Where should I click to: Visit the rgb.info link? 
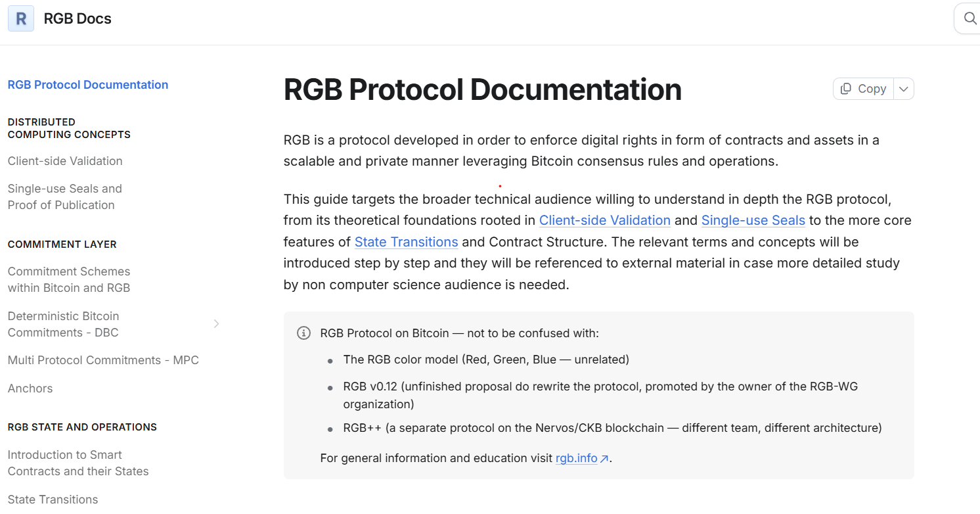[577, 458]
